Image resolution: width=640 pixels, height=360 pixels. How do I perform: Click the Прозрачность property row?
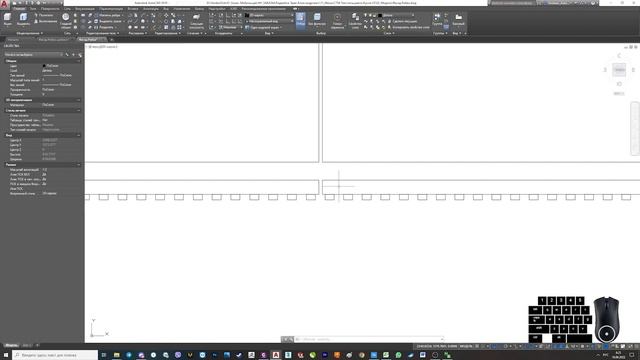(x=42, y=90)
